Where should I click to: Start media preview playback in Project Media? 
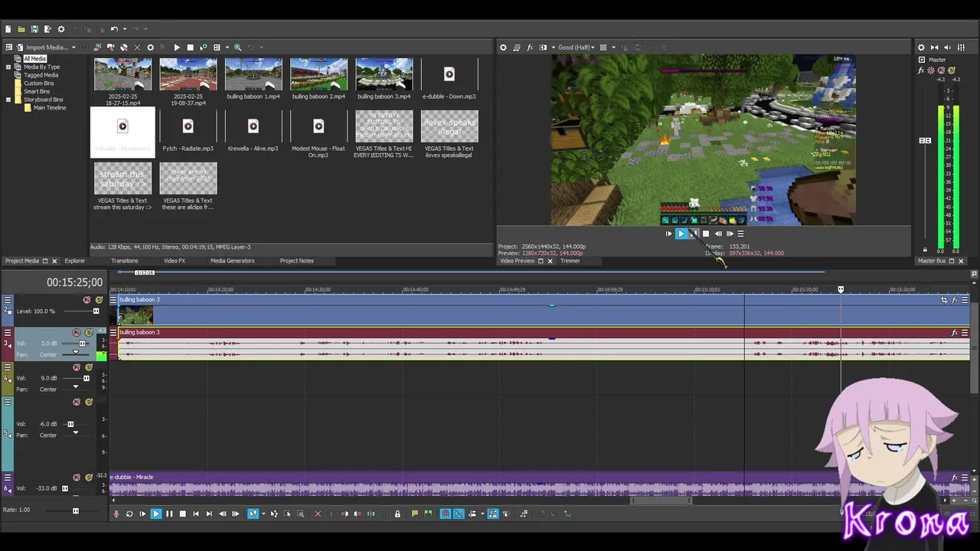(x=177, y=47)
